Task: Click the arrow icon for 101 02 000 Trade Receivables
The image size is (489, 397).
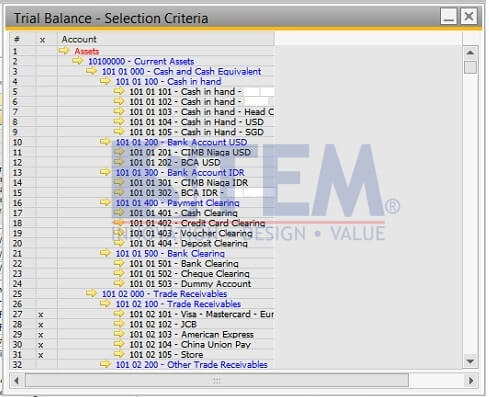Action: pos(91,293)
